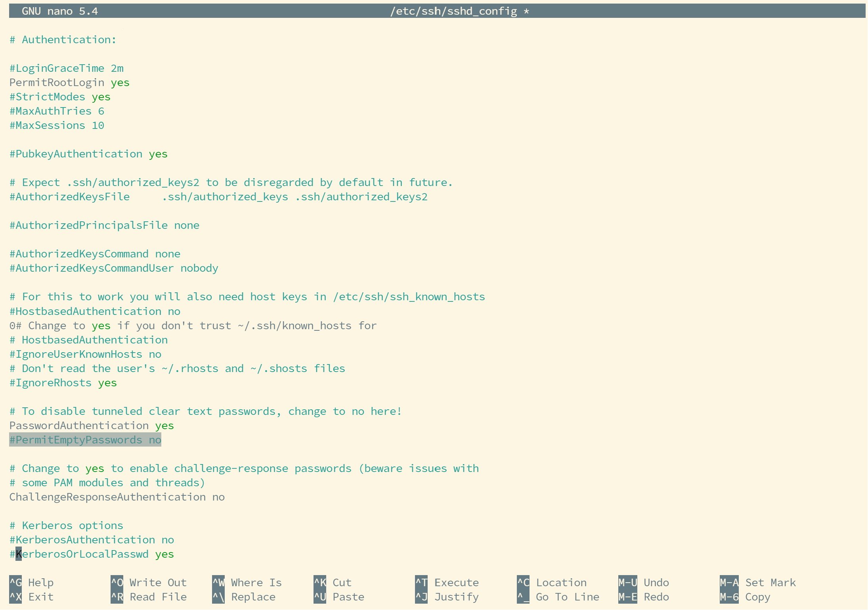Click the highlighted '#PermitEmptyPasswords no' line
Screen dimensions: 868x610
pos(86,440)
